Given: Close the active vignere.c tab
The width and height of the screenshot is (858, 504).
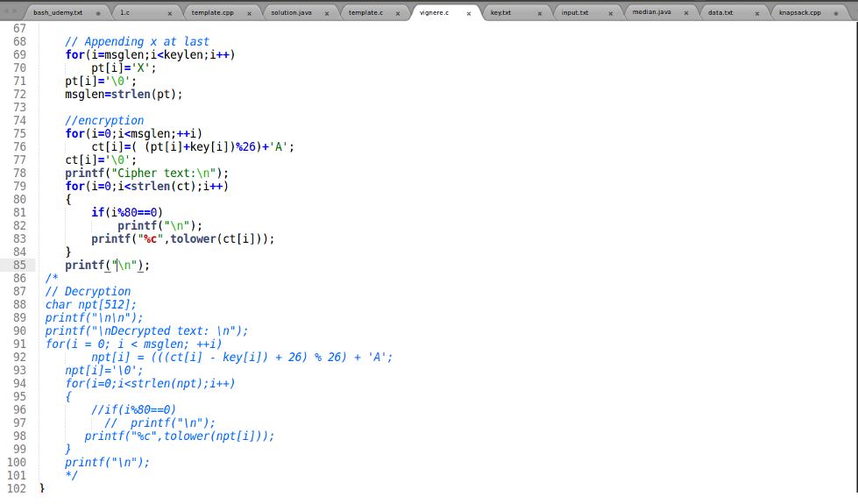Looking at the screenshot, I should pyautogui.click(x=469, y=13).
